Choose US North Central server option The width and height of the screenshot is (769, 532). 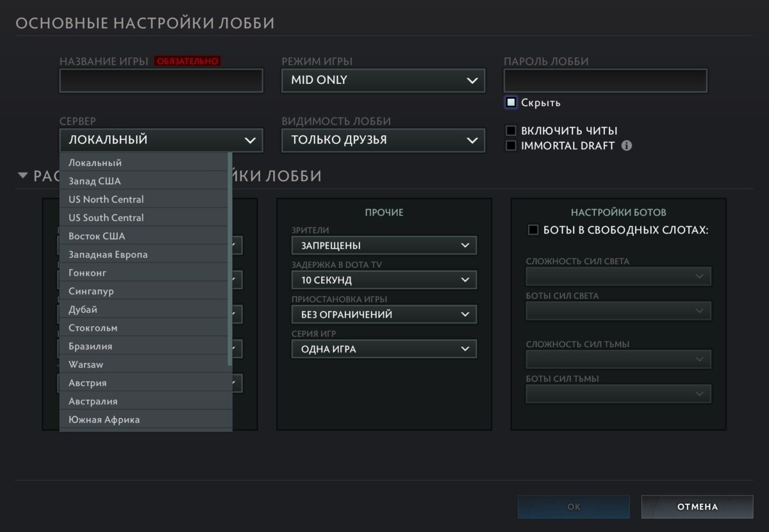point(144,199)
